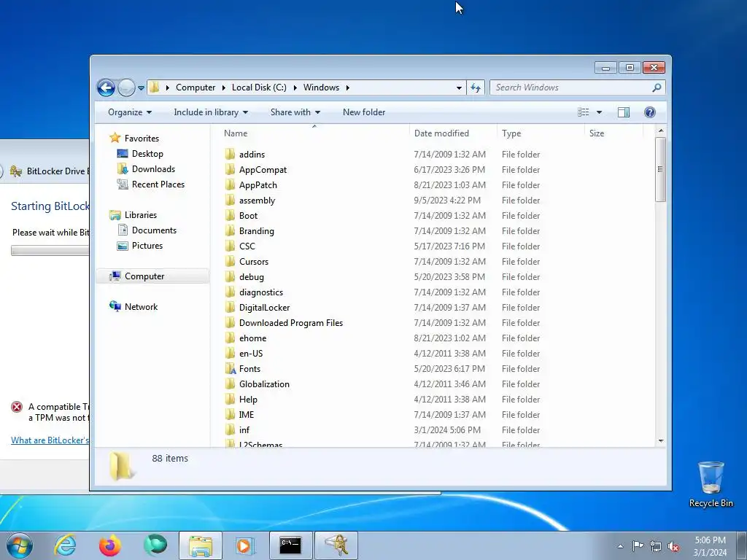The width and height of the screenshot is (747, 560).
Task: Expand the arrow after Windows breadcrumb
Action: pos(348,87)
